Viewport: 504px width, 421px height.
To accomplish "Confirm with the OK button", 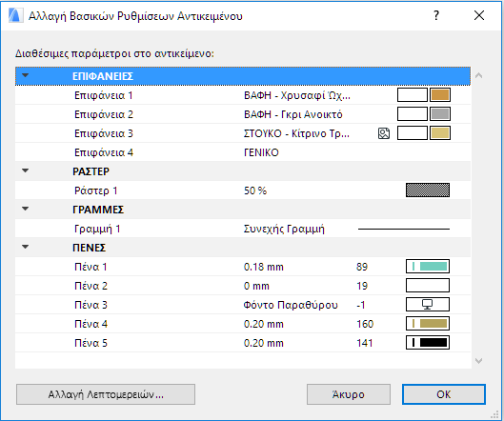I will [444, 394].
